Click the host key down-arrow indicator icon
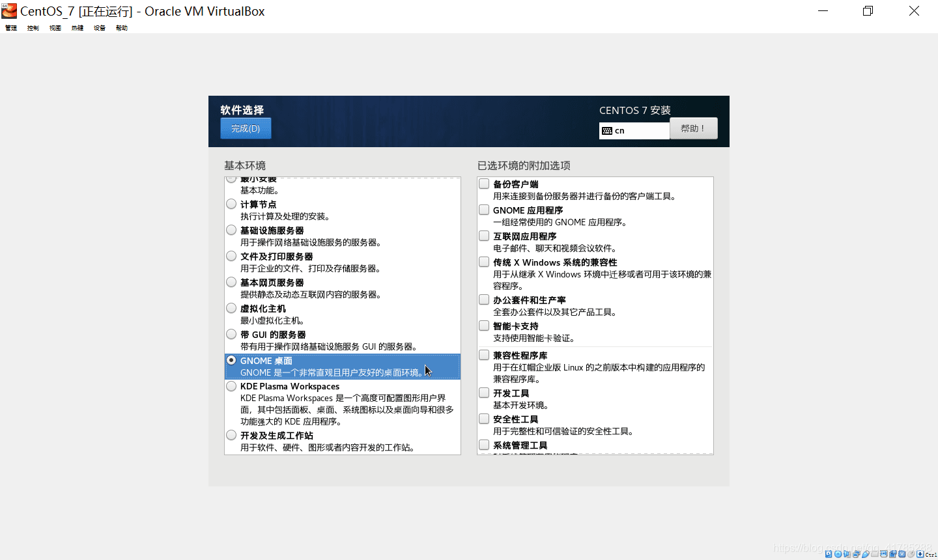The width and height of the screenshot is (938, 560). click(920, 554)
